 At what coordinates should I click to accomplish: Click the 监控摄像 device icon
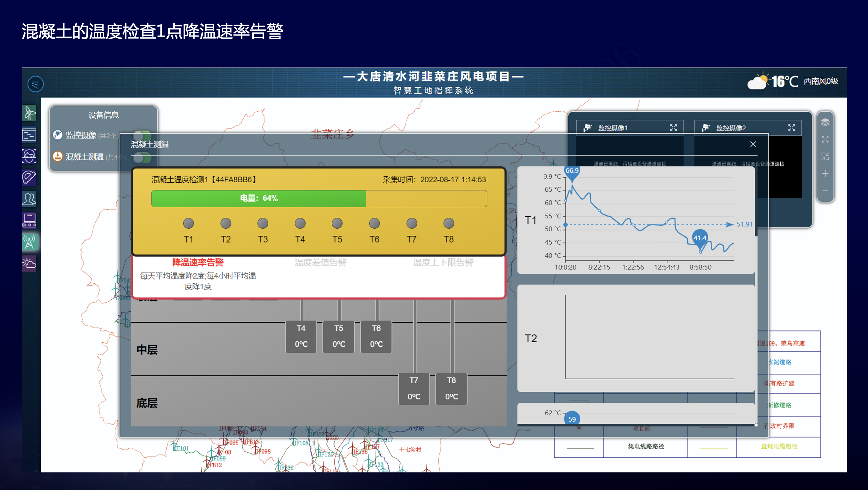(x=58, y=135)
